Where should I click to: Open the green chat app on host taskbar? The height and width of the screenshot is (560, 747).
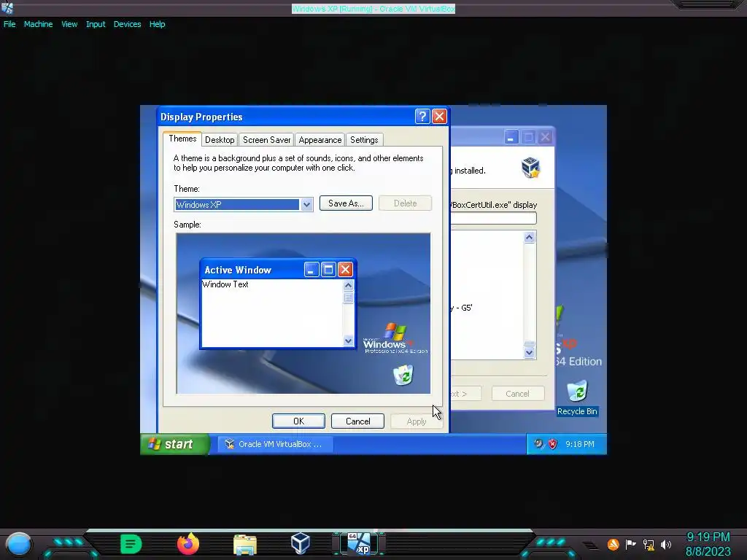pos(131,544)
